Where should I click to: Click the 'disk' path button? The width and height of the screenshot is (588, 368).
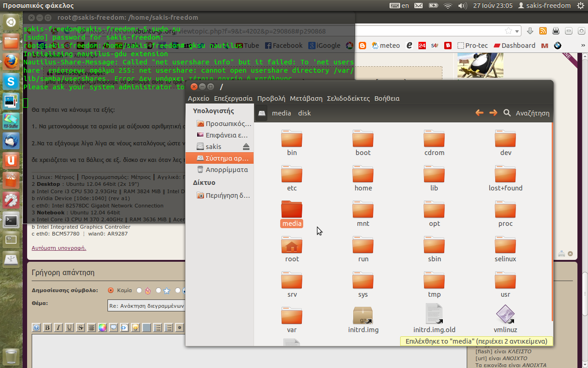pyautogui.click(x=304, y=113)
